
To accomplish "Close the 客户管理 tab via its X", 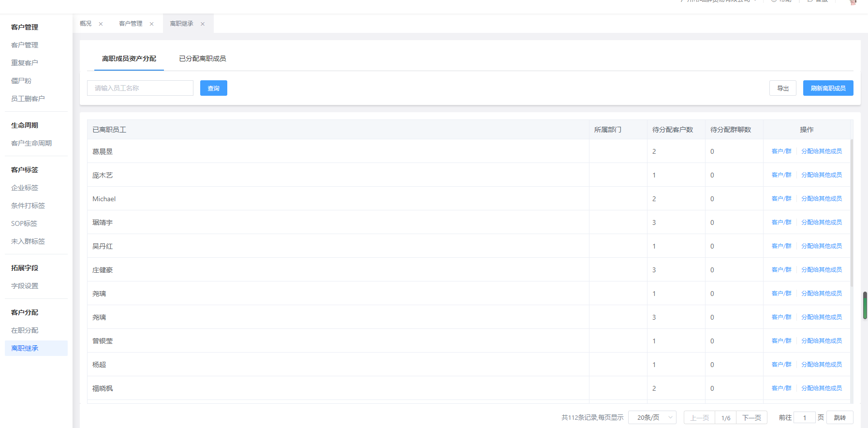I will (151, 24).
